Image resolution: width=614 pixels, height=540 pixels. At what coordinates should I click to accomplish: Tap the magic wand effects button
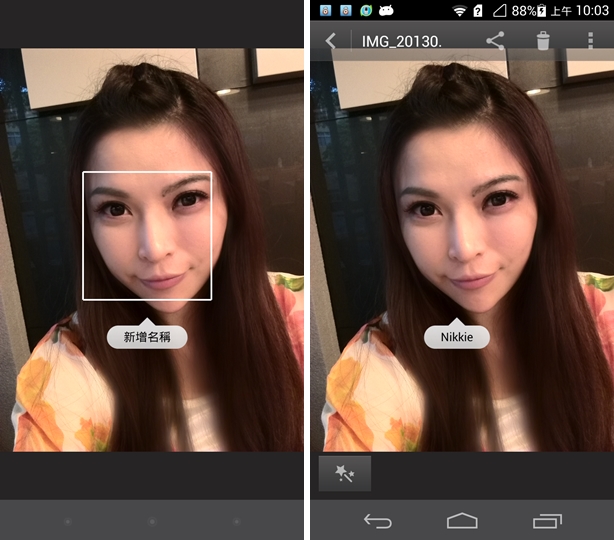click(x=345, y=473)
